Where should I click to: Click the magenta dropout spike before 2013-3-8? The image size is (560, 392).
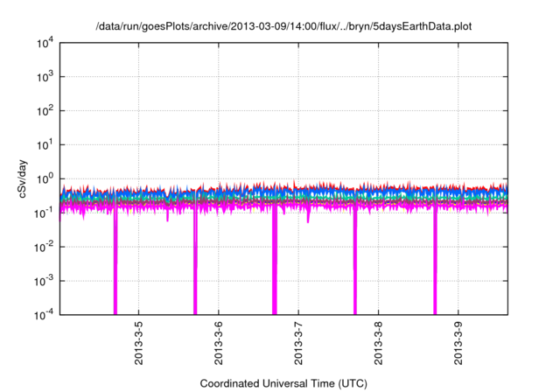click(x=355, y=261)
